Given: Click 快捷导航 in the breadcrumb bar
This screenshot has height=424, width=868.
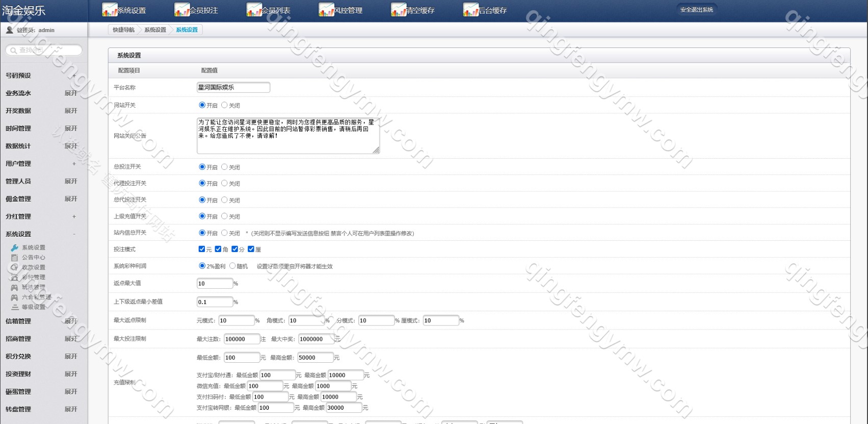Looking at the screenshot, I should point(123,30).
